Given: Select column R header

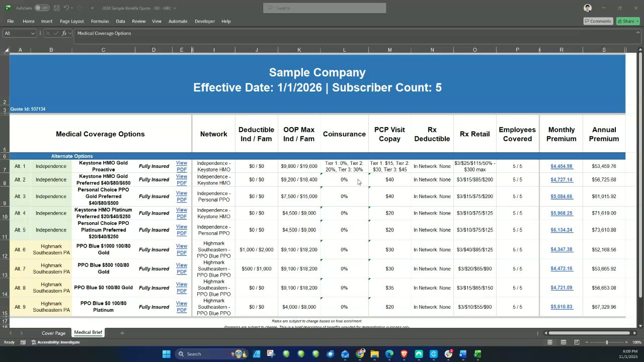Looking at the screenshot, I should (x=561, y=50).
